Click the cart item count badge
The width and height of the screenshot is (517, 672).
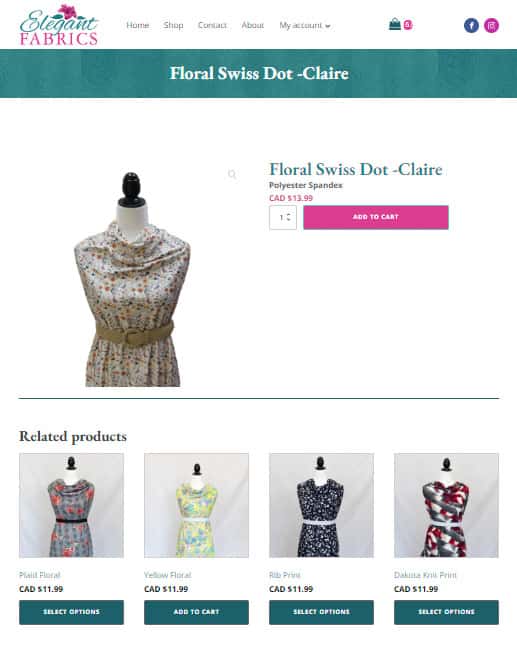[x=408, y=25]
